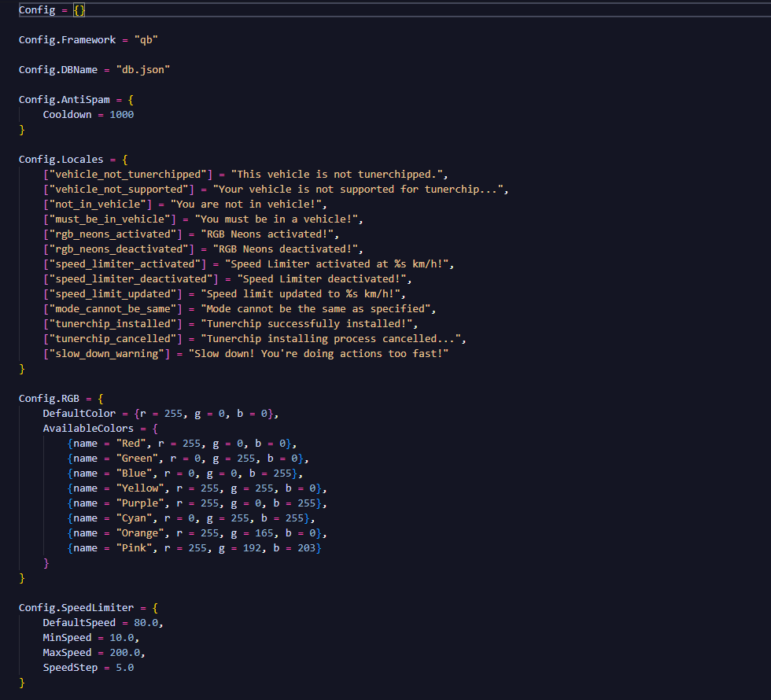Click the "Speed Limiter deactivated!" string
This screenshot has width=771, height=700.
[x=322, y=278]
